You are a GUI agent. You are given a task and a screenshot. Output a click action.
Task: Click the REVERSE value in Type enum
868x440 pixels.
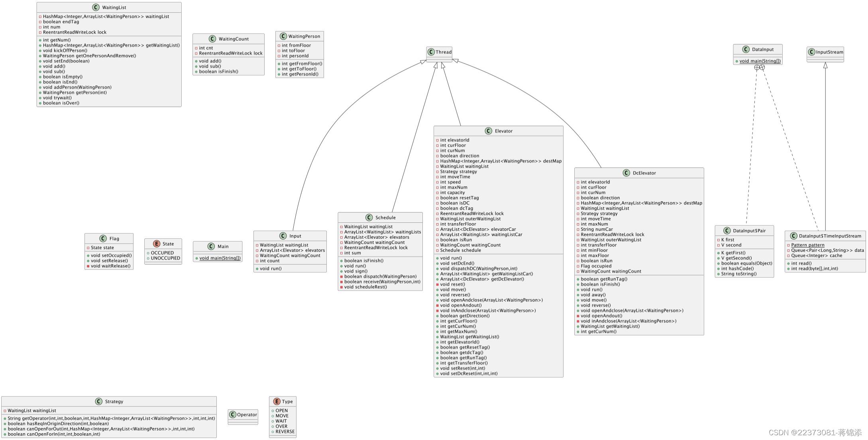point(285,432)
